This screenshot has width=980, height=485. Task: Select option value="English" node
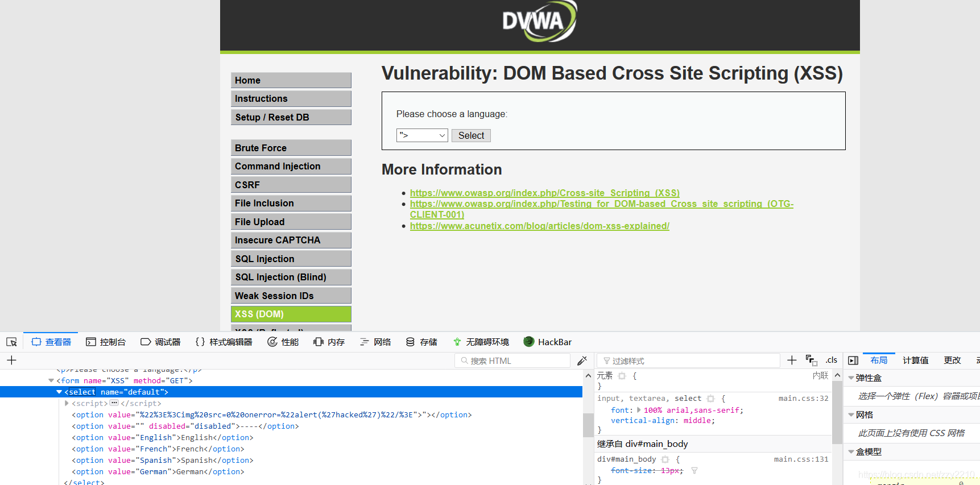click(x=163, y=438)
